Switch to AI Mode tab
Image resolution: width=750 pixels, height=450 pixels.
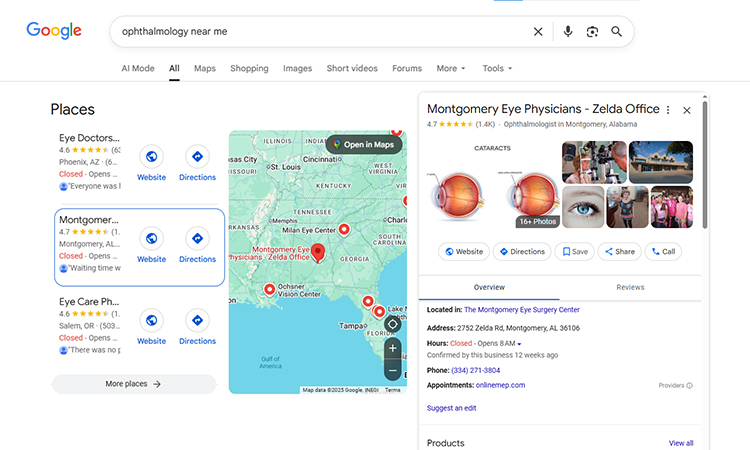point(138,68)
